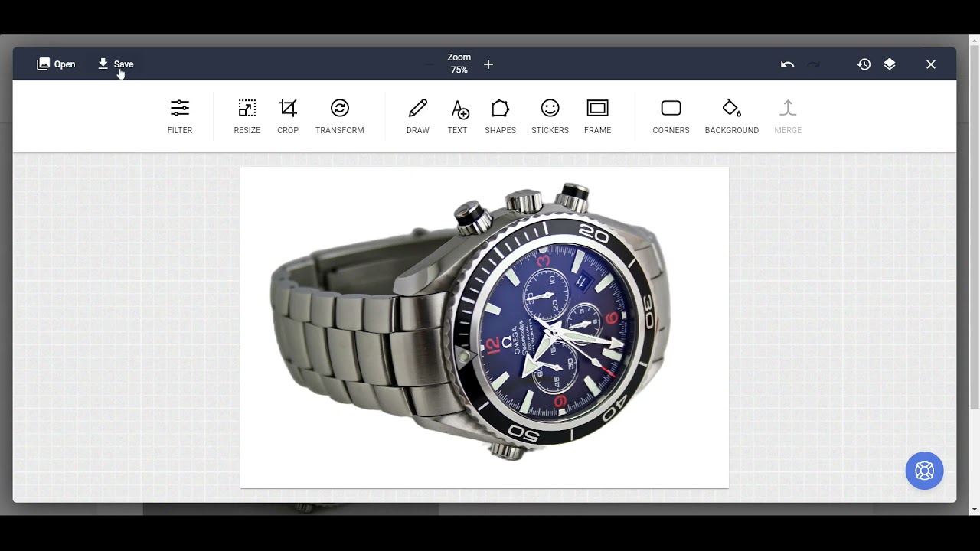Click the Merge tool
Screen dimensions: 980x551
pyautogui.click(x=788, y=117)
